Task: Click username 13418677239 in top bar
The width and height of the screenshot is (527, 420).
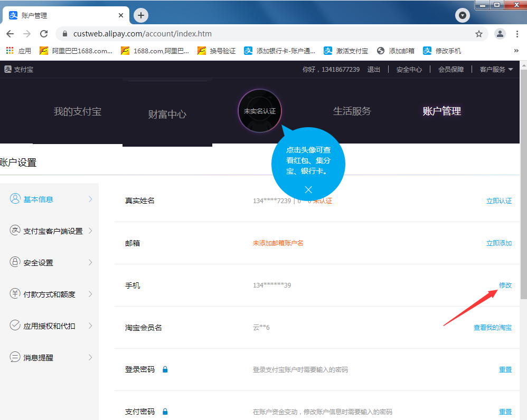Action: (x=341, y=70)
